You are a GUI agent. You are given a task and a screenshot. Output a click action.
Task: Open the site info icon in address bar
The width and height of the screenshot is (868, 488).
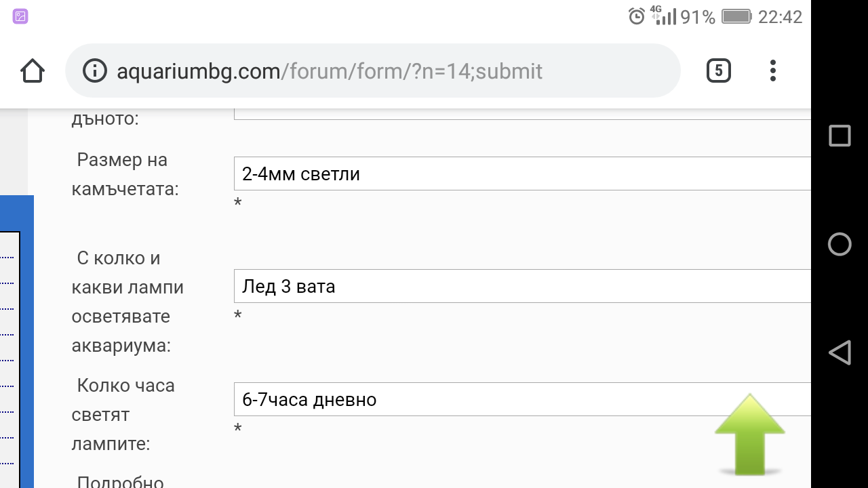pos(95,71)
